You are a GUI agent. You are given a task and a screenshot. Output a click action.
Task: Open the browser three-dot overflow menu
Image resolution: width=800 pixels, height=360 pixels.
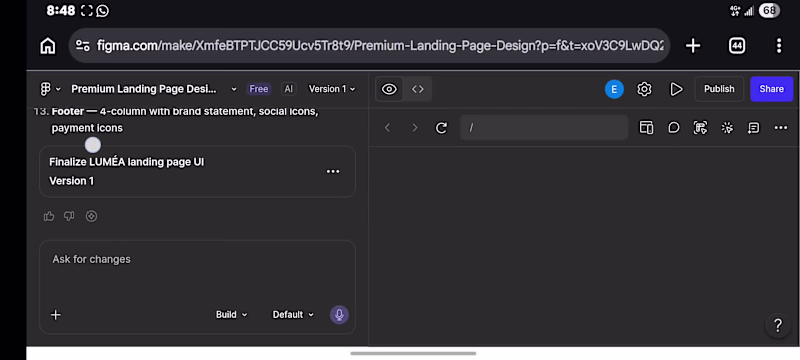tap(779, 46)
